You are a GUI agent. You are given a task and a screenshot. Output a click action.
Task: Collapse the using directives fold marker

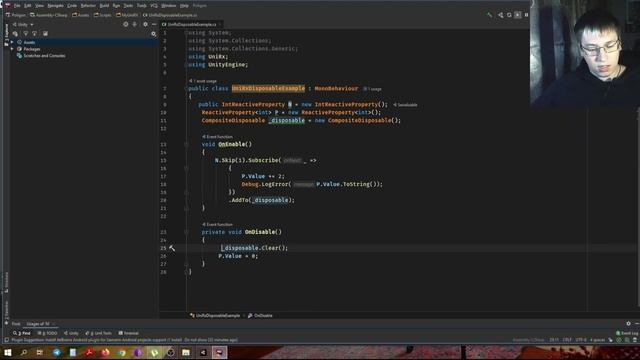(x=186, y=33)
